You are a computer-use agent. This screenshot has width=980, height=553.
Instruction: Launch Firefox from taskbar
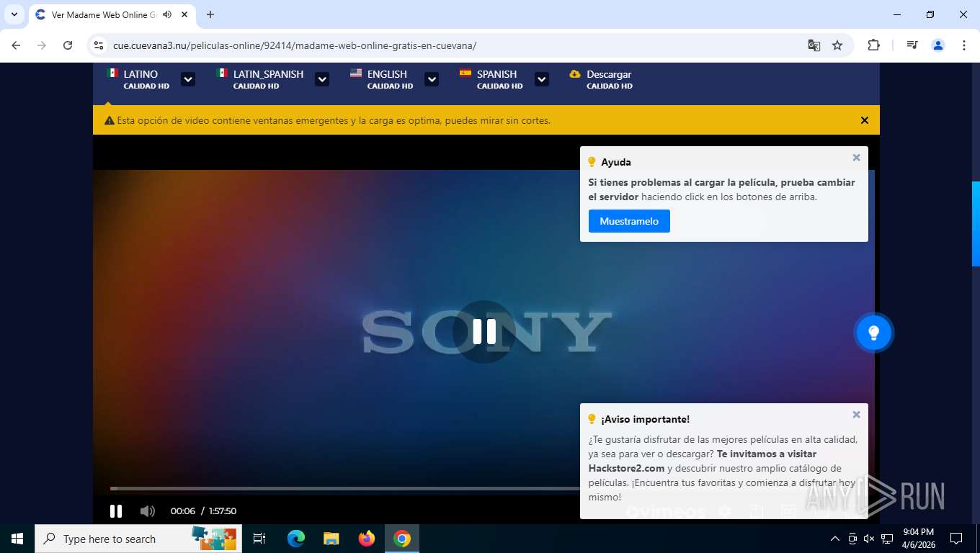pos(367,539)
